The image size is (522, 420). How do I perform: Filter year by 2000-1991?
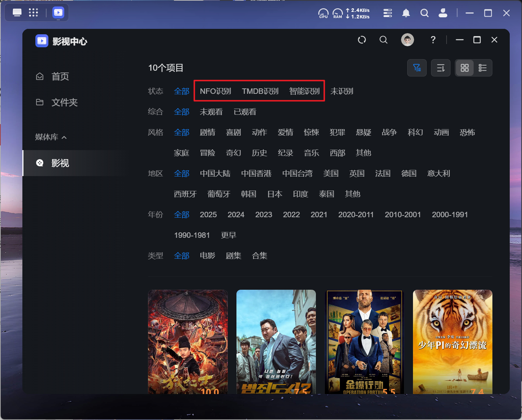click(450, 215)
